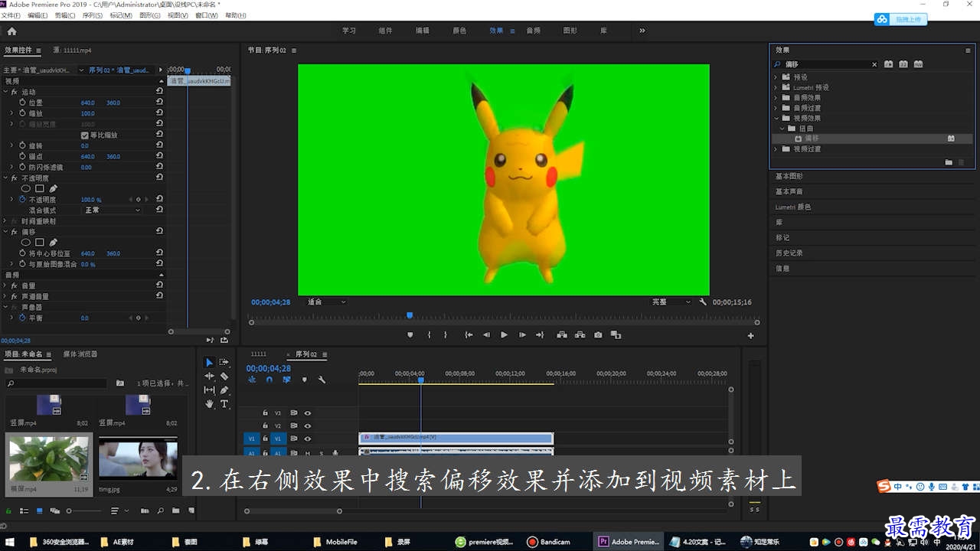Click the Home icon
The height and width of the screenshot is (551, 980).
click(11, 31)
